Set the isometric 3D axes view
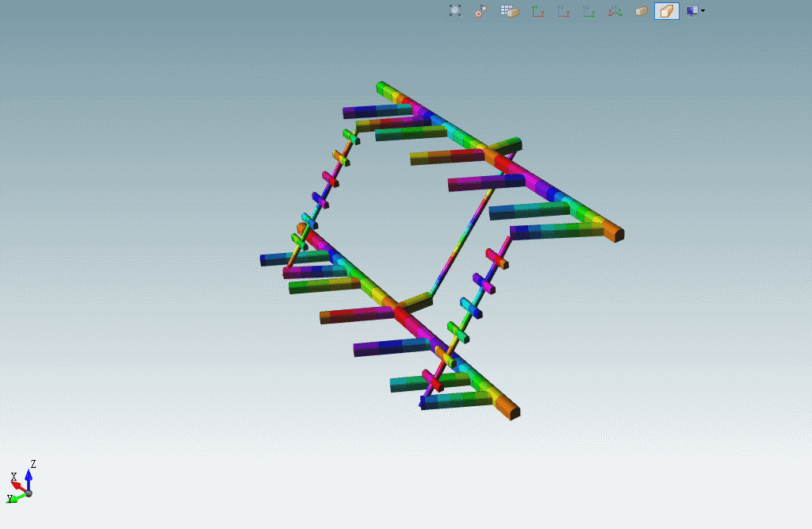 [x=615, y=11]
